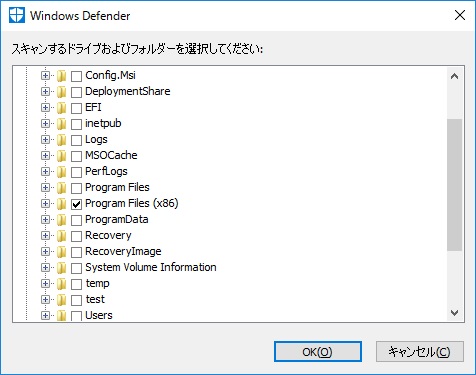This screenshot has height=375, width=476.
Task: Click the inetpub folder icon
Action: (x=61, y=124)
